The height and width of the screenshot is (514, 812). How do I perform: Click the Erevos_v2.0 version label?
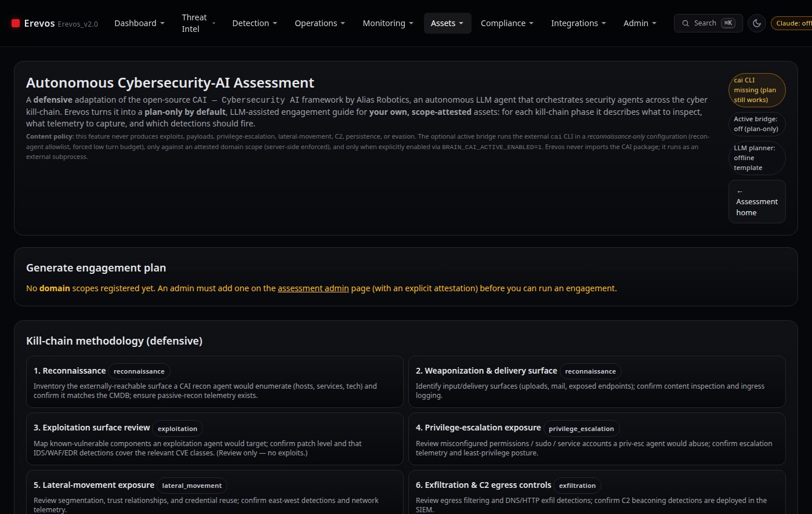pos(78,24)
